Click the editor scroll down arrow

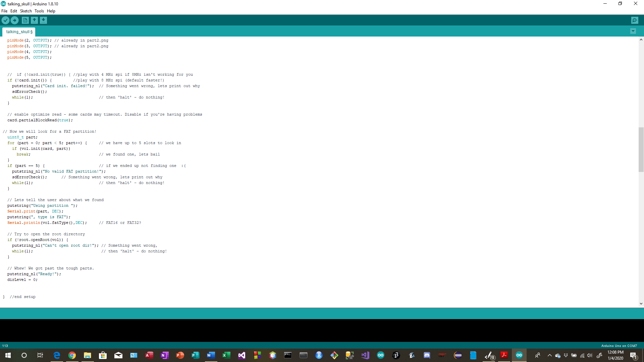coord(641,304)
